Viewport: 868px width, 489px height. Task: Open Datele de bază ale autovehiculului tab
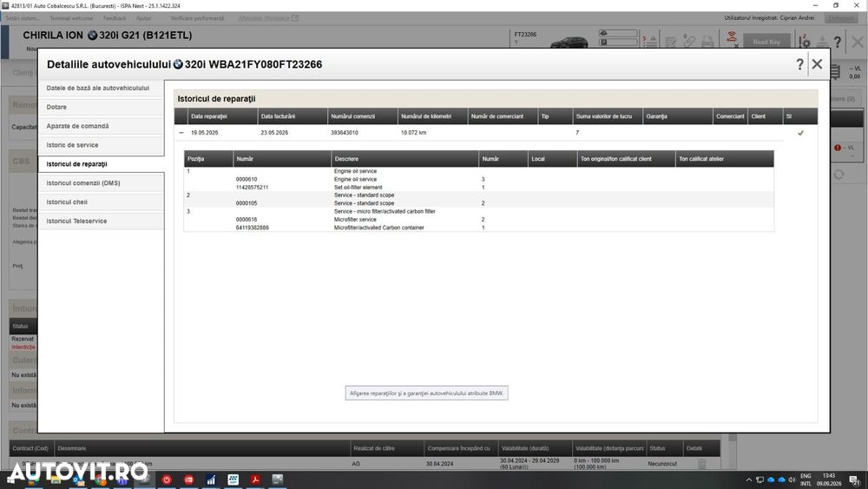pyautogui.click(x=101, y=88)
